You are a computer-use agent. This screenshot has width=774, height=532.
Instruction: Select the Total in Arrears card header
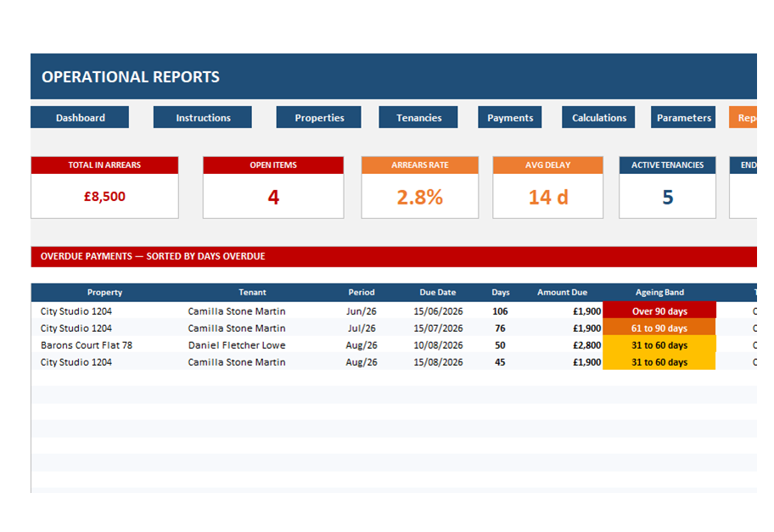(x=104, y=165)
